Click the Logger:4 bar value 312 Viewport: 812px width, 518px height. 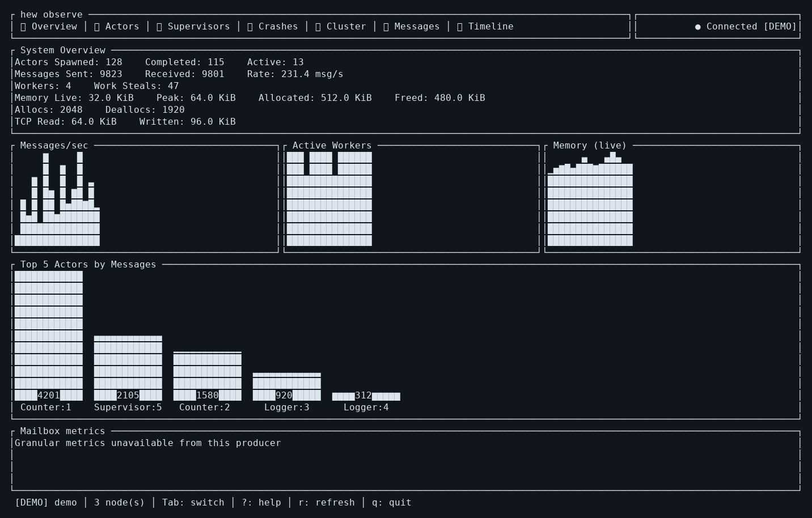pyautogui.click(x=363, y=396)
